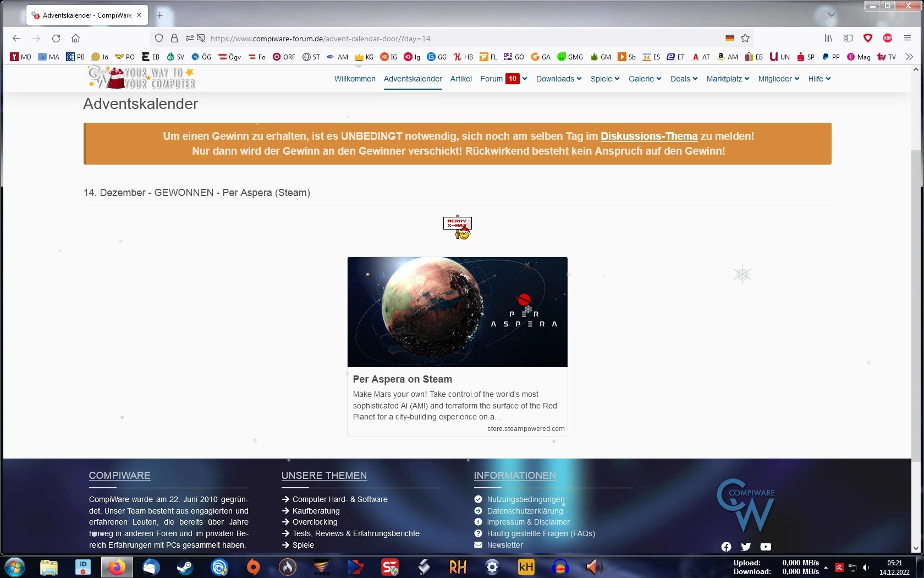This screenshot has width=924, height=578.
Task: Open Datenschutzerklärung footer link
Action: (525, 511)
